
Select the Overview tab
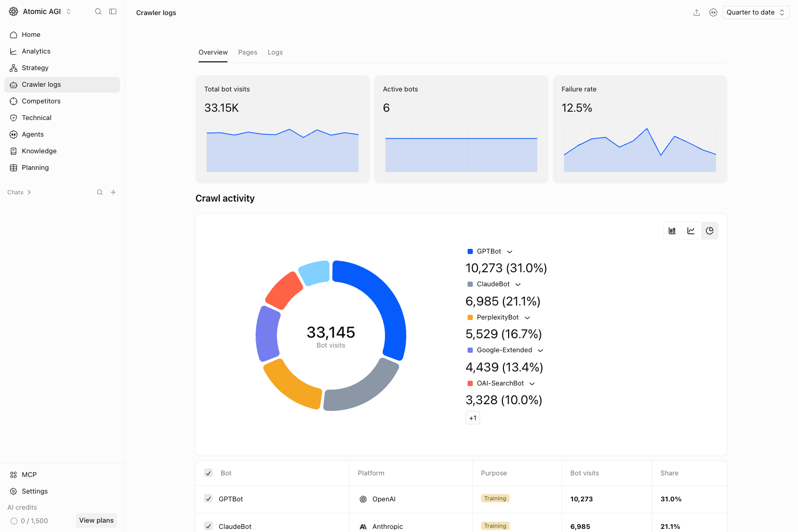pyautogui.click(x=213, y=52)
